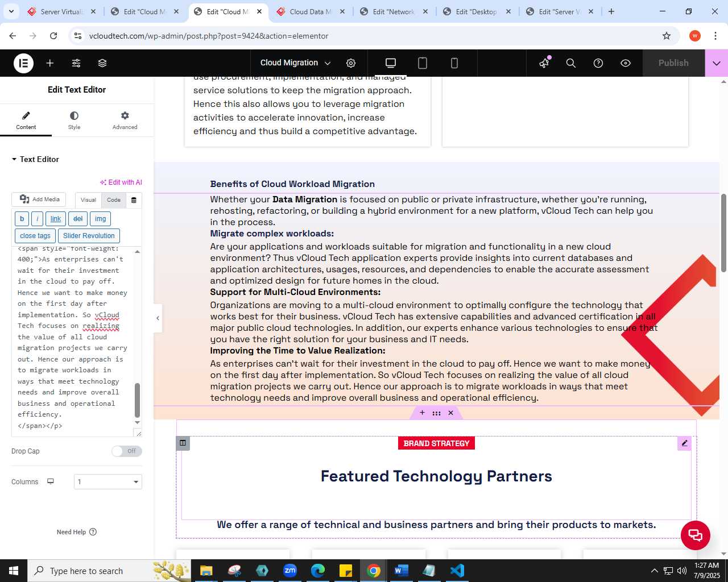Add section with plus handle
This screenshot has width=728, height=582.
[x=422, y=413]
